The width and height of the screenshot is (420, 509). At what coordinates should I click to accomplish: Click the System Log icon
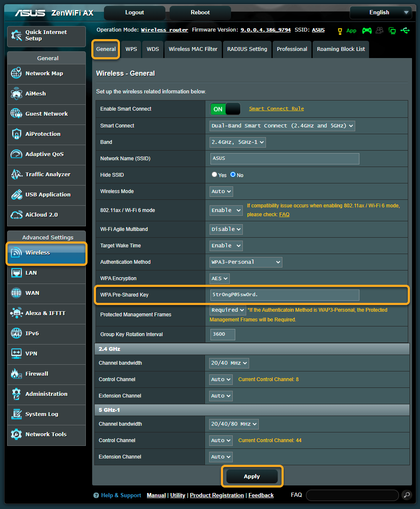coord(16,414)
